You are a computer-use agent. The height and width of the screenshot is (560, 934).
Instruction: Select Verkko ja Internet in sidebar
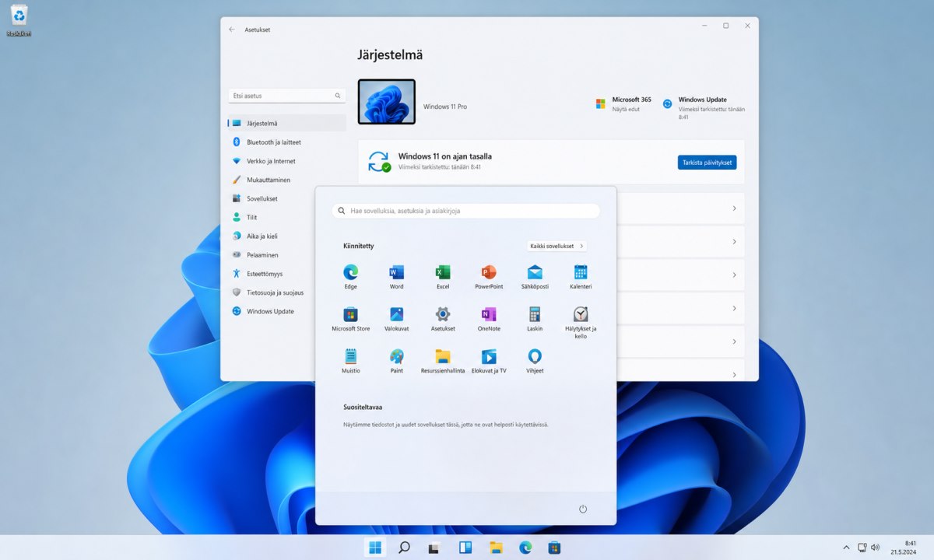[287, 161]
